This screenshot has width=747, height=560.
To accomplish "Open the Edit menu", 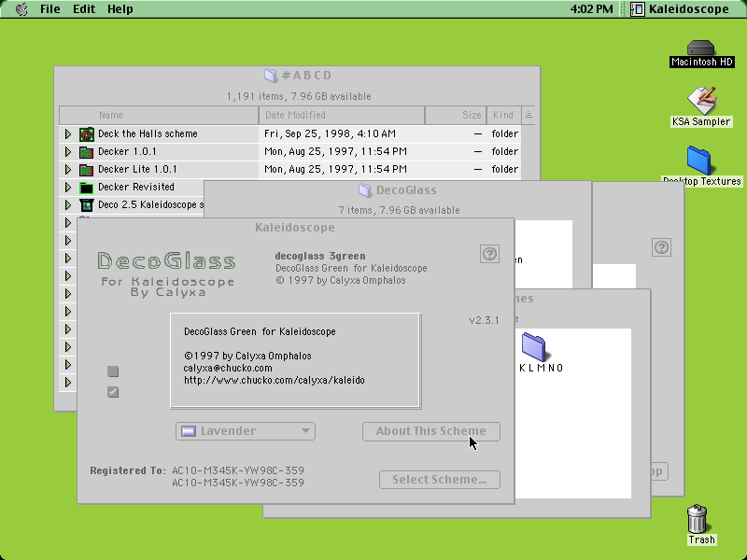I will [x=84, y=9].
